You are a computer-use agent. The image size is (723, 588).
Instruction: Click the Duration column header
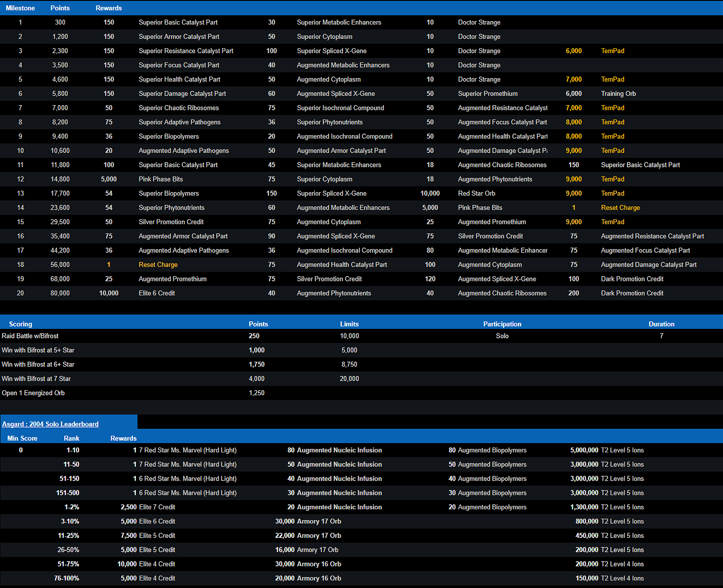(661, 324)
